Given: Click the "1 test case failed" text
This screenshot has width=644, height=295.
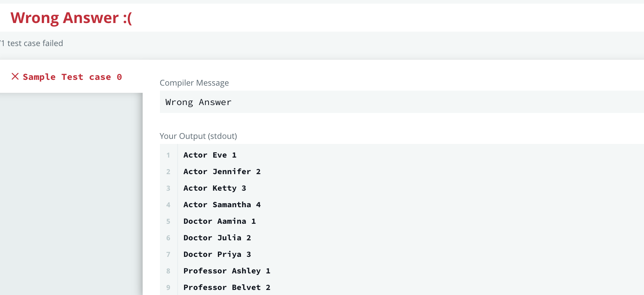Looking at the screenshot, I should coord(33,44).
